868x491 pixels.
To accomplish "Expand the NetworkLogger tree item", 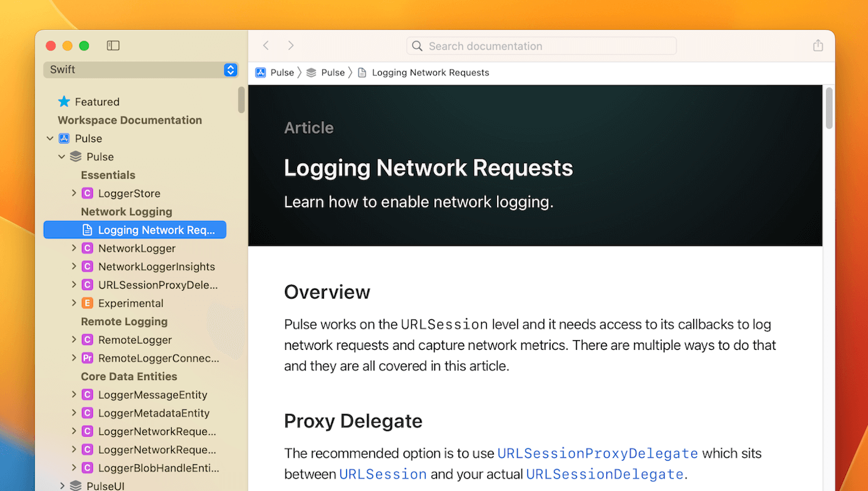I will (74, 249).
